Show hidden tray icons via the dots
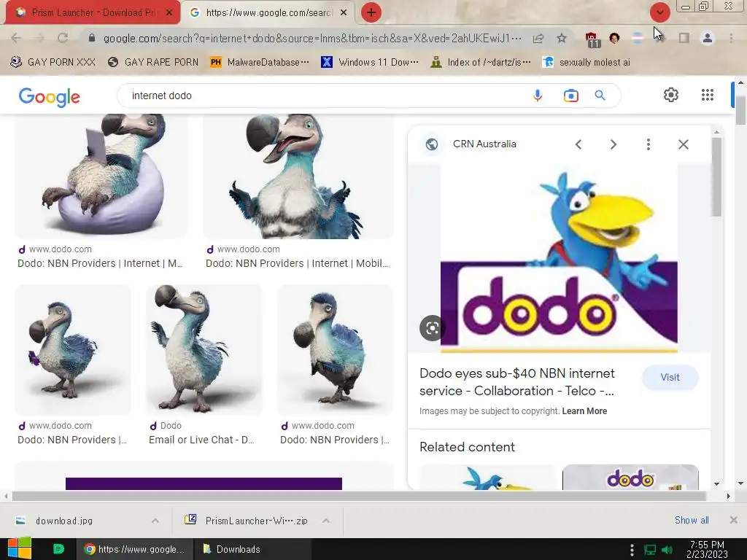The width and height of the screenshot is (747, 560). point(632,550)
